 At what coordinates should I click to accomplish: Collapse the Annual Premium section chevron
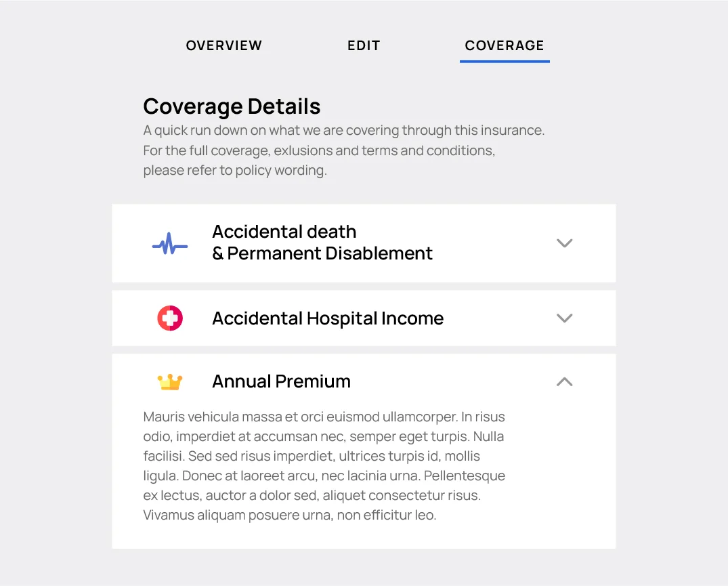click(564, 382)
